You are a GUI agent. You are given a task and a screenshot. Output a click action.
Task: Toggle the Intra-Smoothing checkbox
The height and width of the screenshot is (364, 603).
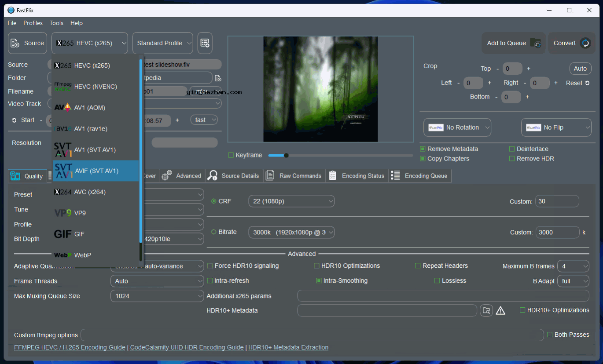(x=319, y=280)
